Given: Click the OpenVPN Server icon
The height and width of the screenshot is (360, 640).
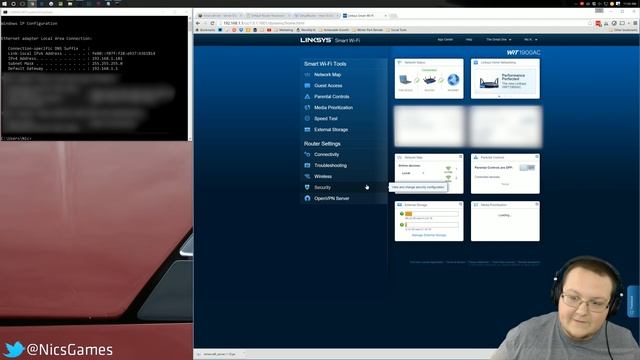Looking at the screenshot, I should (x=307, y=198).
